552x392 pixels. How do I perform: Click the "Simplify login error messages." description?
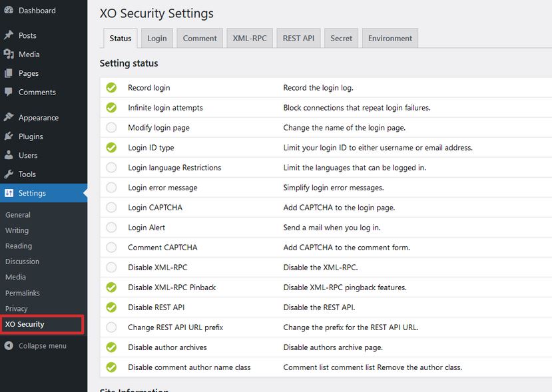click(334, 188)
